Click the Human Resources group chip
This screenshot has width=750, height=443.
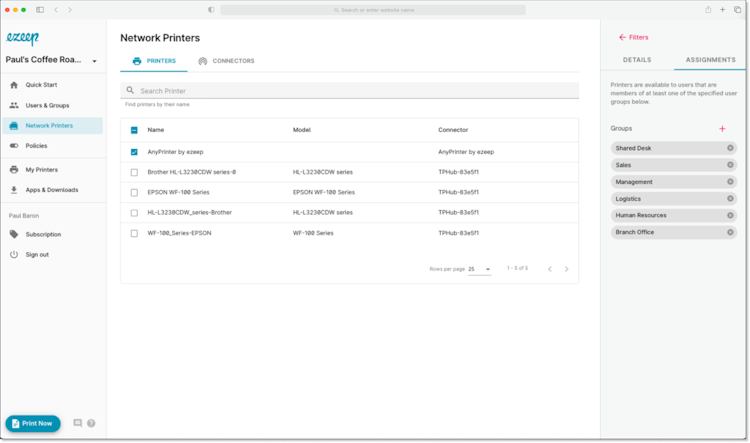[x=673, y=215]
